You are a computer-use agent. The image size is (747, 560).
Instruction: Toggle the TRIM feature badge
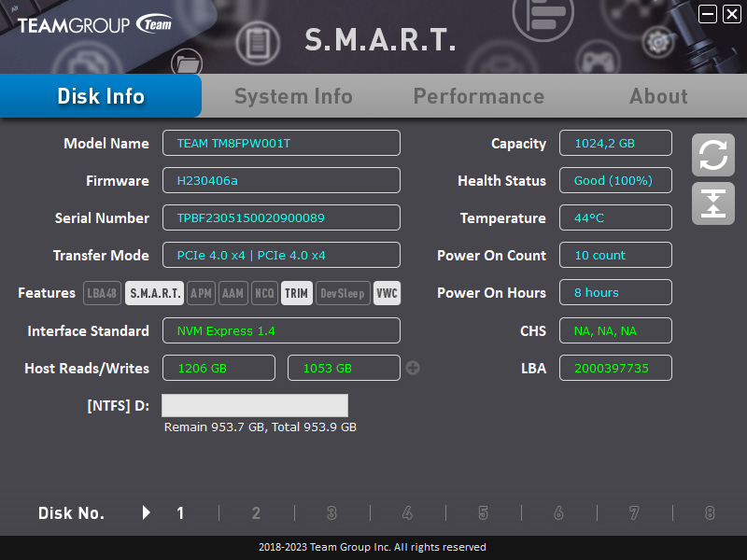[x=297, y=292]
